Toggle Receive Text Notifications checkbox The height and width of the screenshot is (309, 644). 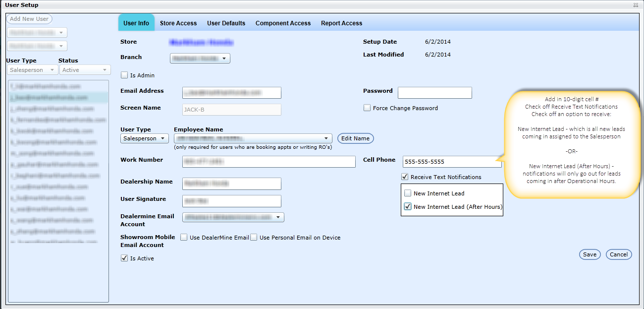[x=405, y=177]
